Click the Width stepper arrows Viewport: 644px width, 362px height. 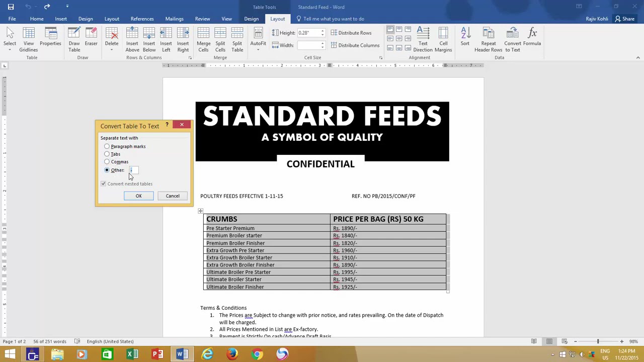[x=323, y=45]
